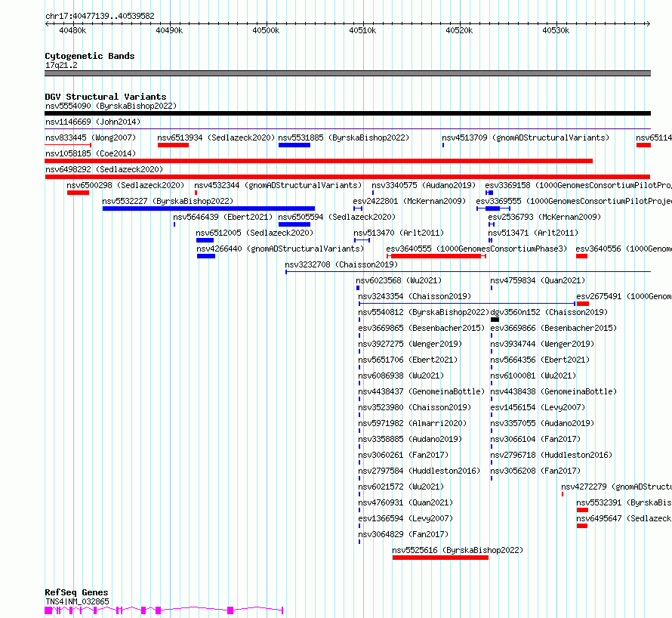Click nsv4513709 (gnomADStructuralVariants) label
This screenshot has width=672, height=618.
click(526, 138)
